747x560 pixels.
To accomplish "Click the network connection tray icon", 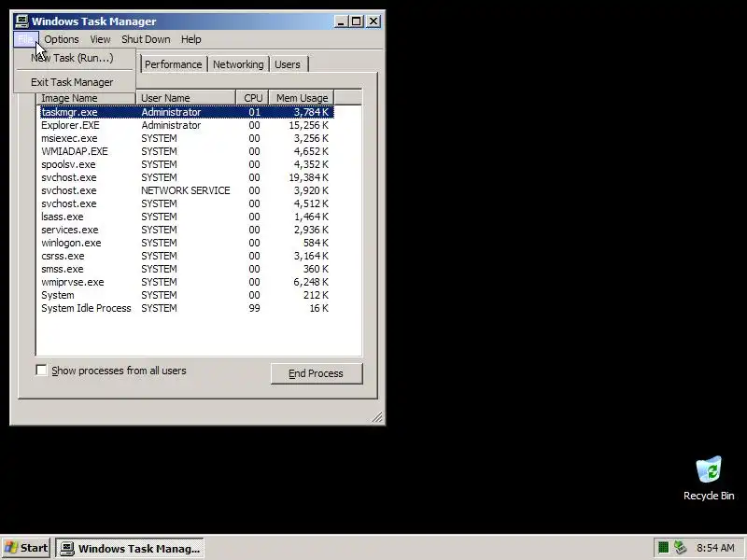I will (x=680, y=548).
